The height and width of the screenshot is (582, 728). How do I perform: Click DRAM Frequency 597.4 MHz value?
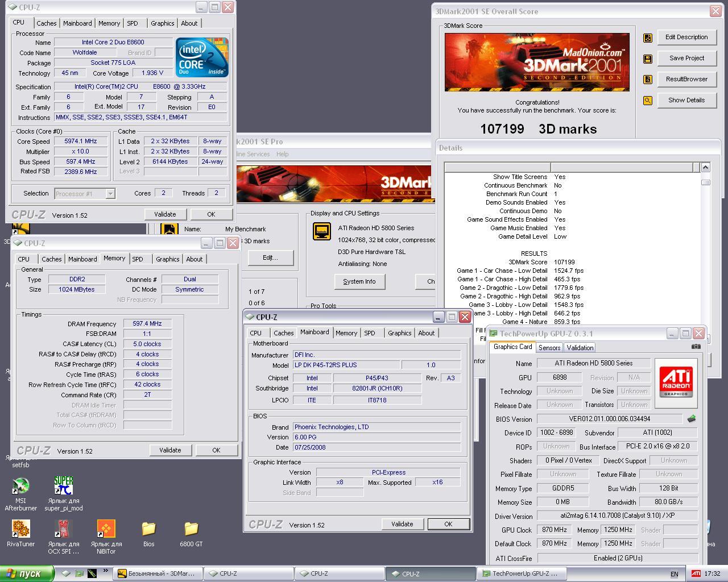coord(147,324)
